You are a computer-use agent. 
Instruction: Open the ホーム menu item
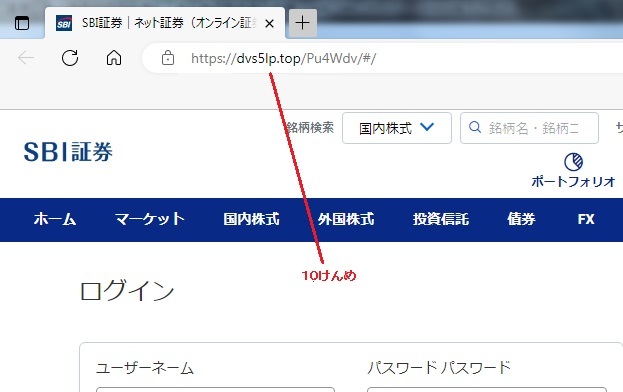tap(55, 219)
